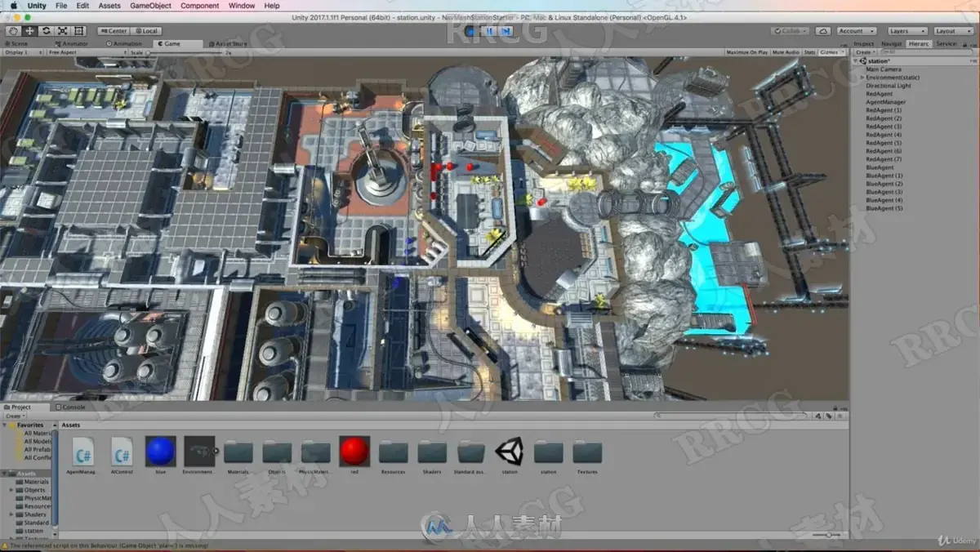Switch to the Inspector tab
Viewport: 980px width, 552px height.
coord(863,43)
